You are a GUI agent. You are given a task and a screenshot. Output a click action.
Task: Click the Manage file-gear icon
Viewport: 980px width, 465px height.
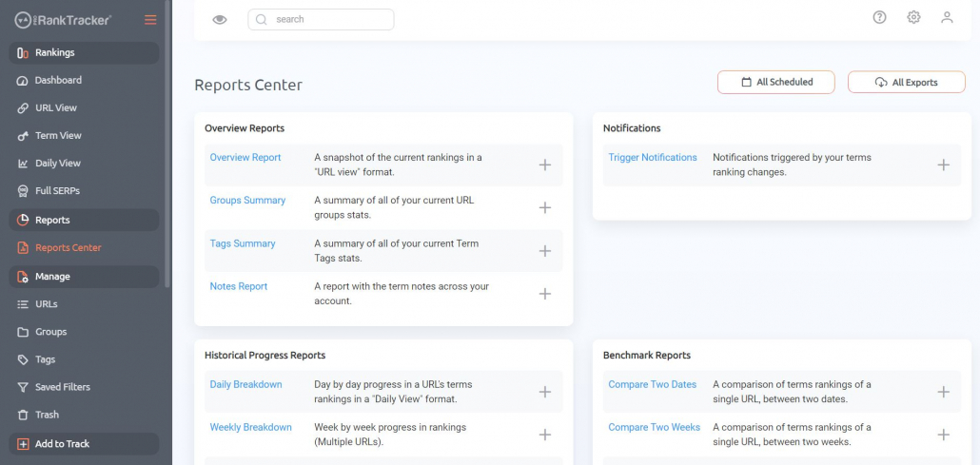coord(23,277)
